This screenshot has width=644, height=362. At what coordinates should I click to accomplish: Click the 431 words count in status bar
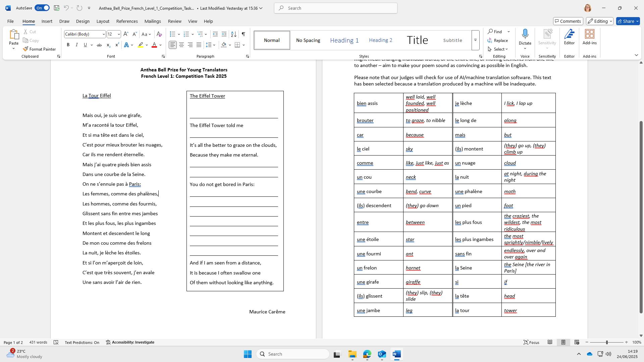point(38,342)
